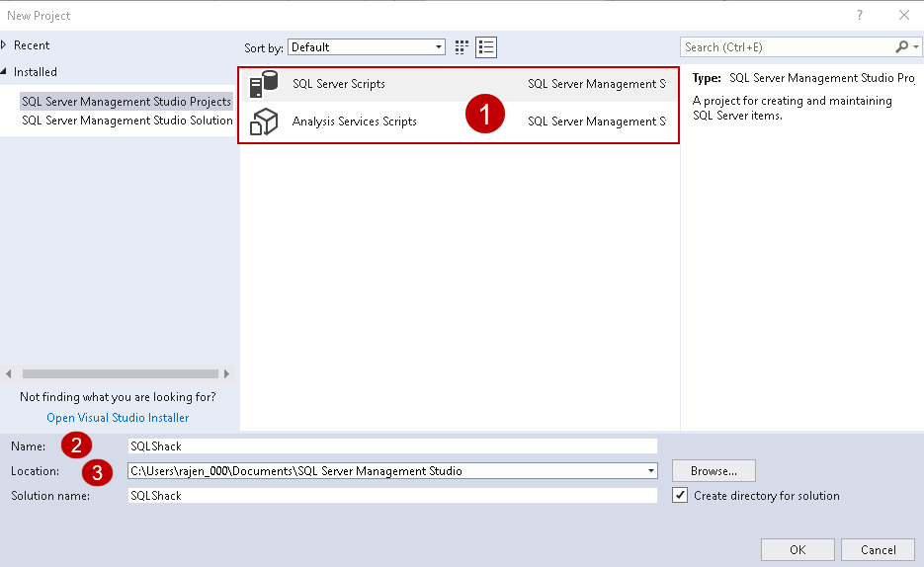Switch to small icons grid view

(462, 47)
